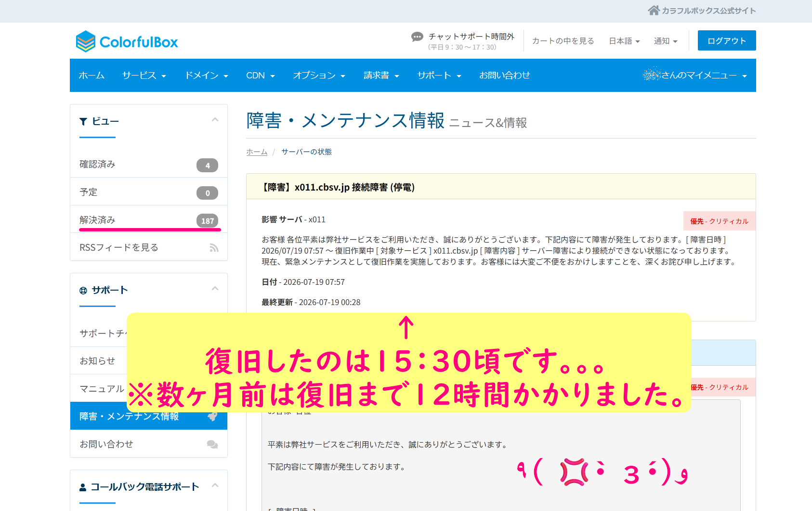Open the 日本語 language dropdown
This screenshot has width=812, height=511.
[624, 41]
